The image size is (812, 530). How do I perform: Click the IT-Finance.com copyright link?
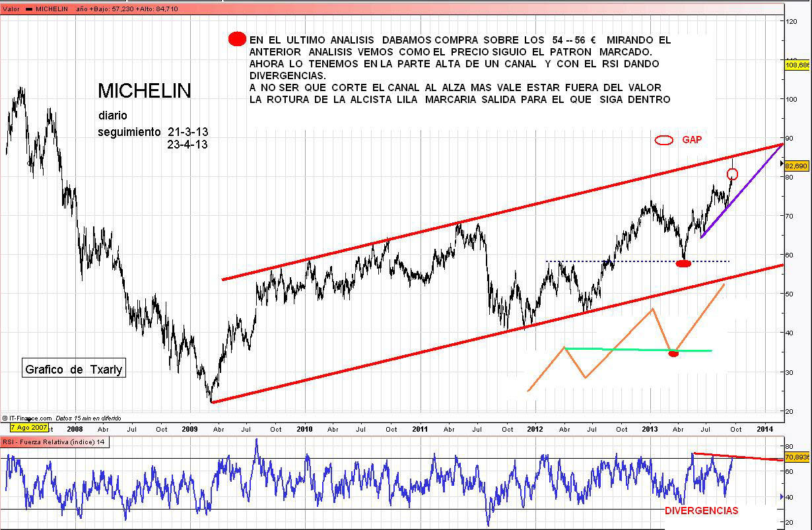[28, 418]
